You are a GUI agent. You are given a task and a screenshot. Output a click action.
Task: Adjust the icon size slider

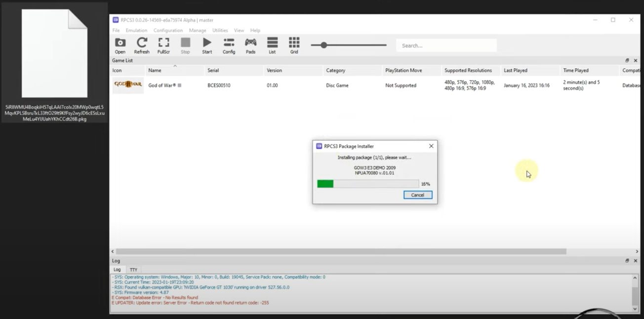tap(323, 45)
